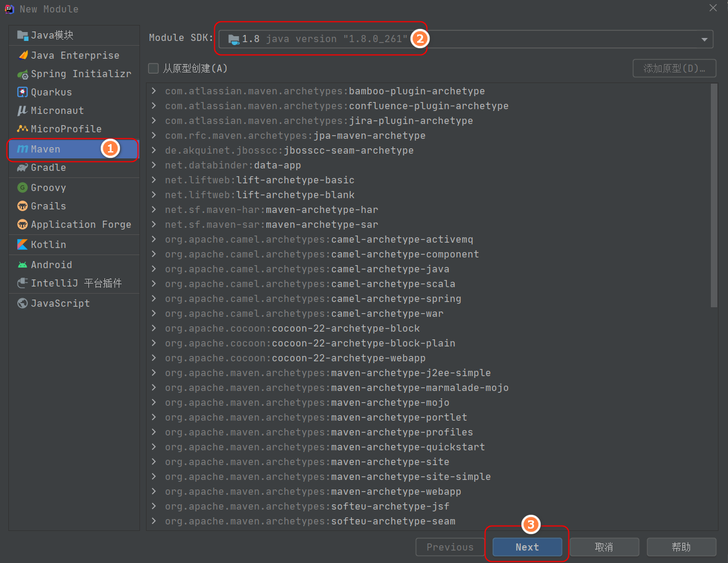Click the Gradle elephant icon

23,168
